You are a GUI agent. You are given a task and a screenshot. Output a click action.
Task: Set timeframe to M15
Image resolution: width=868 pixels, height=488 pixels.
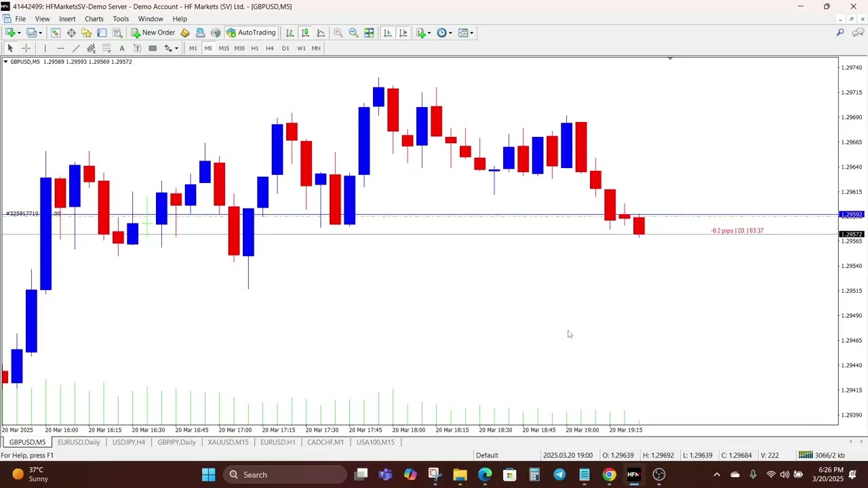point(224,48)
